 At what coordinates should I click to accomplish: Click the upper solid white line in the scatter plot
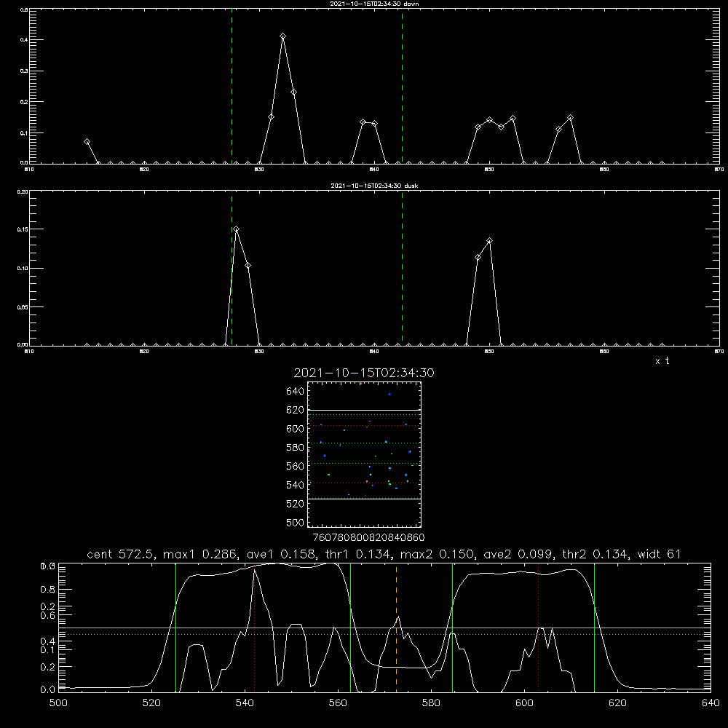(x=364, y=410)
